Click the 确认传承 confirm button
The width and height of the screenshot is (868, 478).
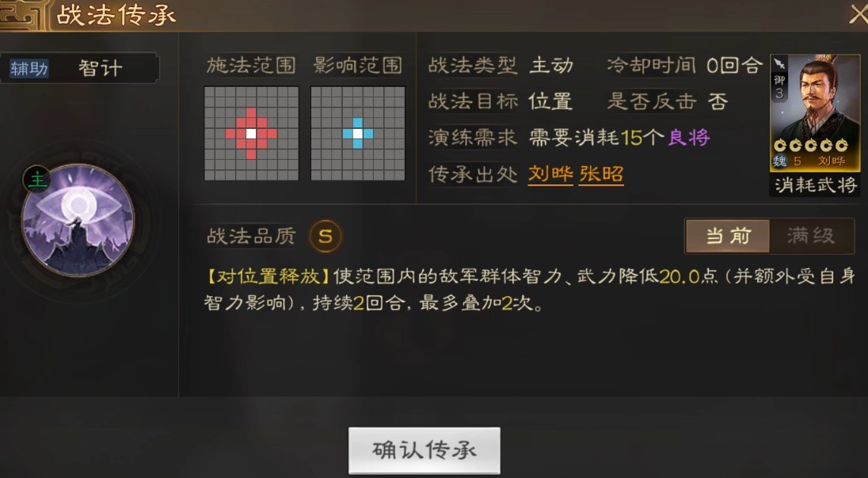coord(424,450)
